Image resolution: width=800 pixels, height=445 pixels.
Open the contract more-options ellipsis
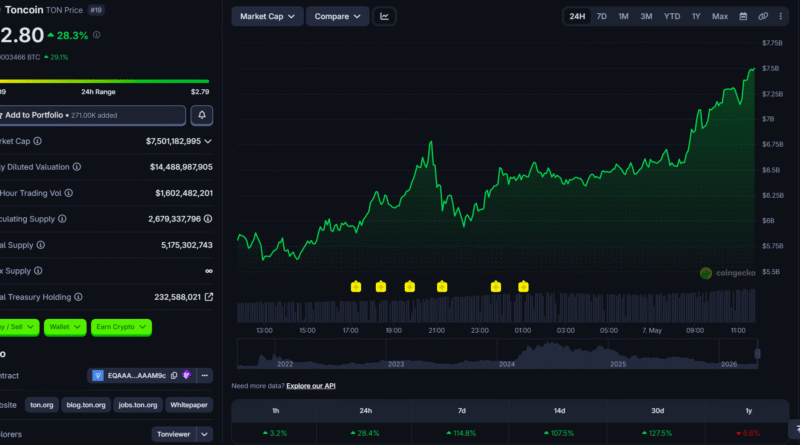pyautogui.click(x=205, y=376)
